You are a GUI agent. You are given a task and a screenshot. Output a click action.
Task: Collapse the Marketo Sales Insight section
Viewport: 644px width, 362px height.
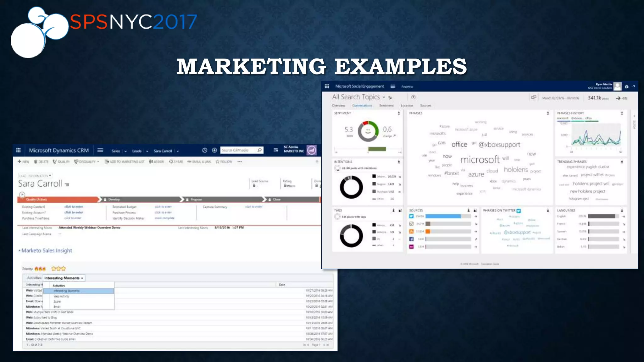coord(19,251)
